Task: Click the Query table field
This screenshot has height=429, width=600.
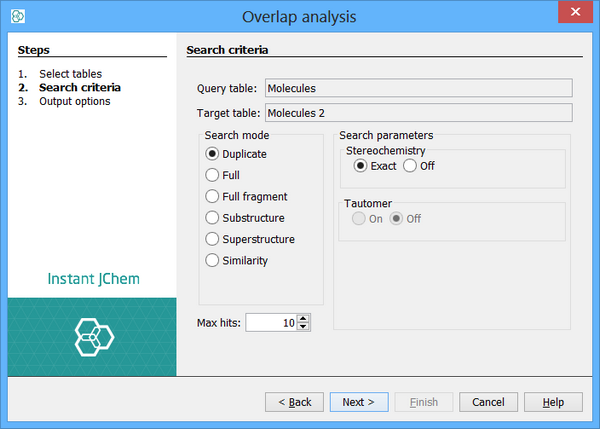Action: 417,89
